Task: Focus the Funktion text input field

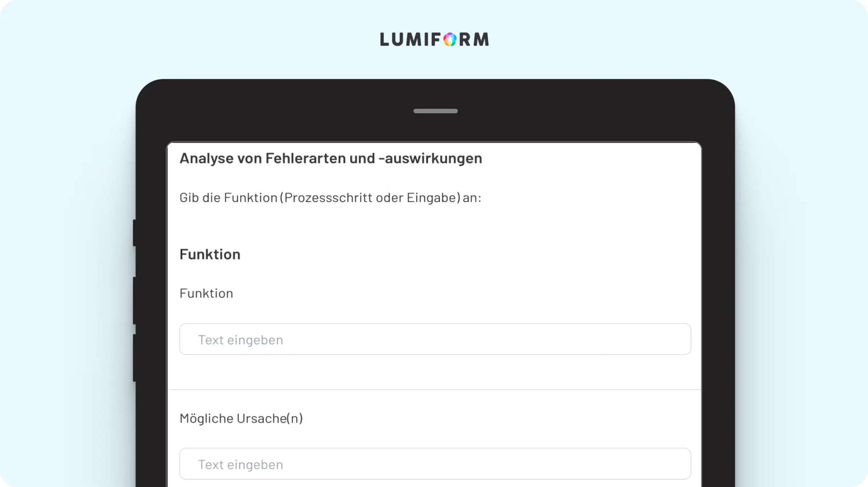Action: tap(435, 339)
